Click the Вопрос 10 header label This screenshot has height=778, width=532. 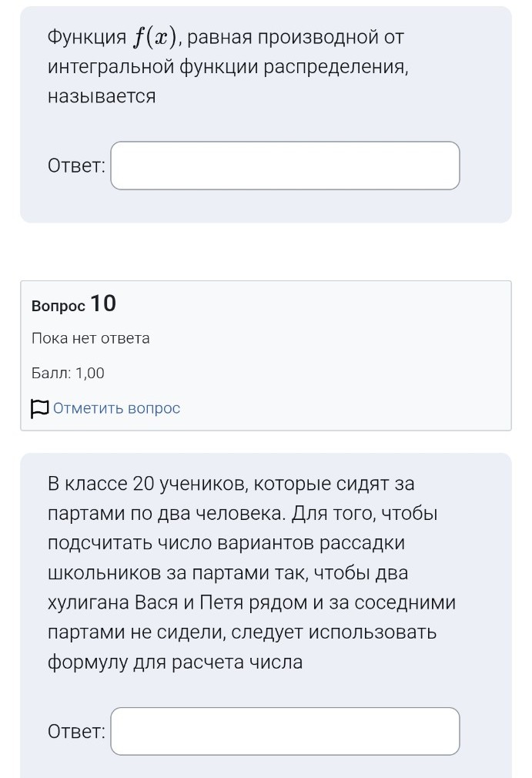[x=72, y=304]
